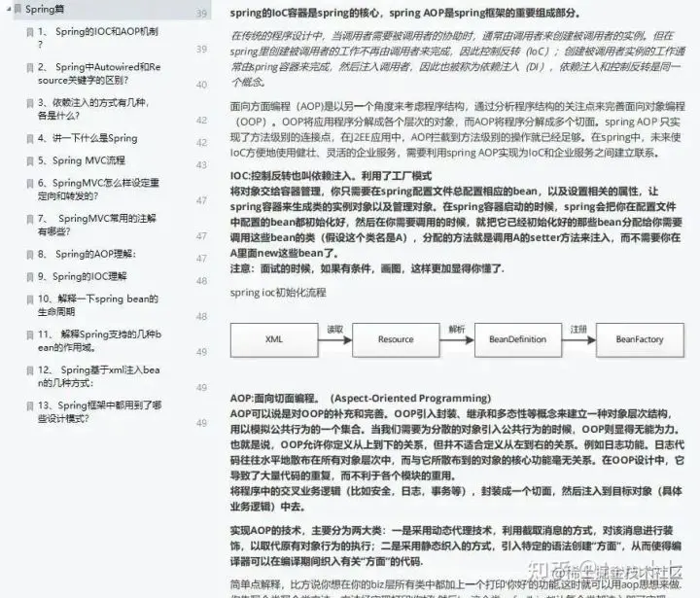Click the 读取 arrow label in the diagram
Screen dimensions: 700x598
334,330
